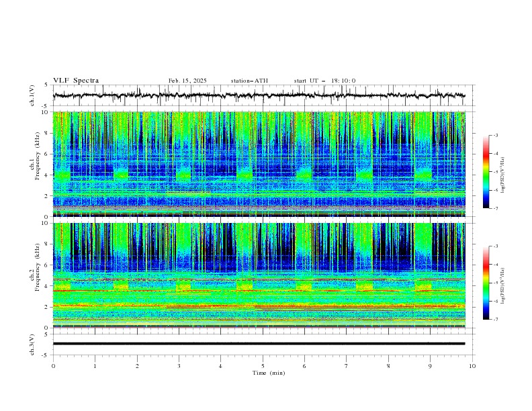The height and width of the screenshot is (411, 532).
Task: Click the "-4" tick on ch.2 color bar
Action: click(x=496, y=265)
